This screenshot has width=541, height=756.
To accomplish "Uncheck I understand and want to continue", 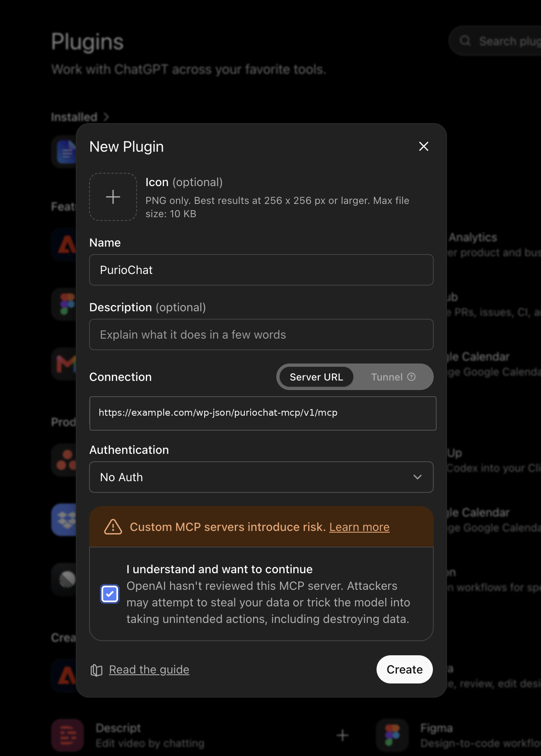I will tap(110, 594).
